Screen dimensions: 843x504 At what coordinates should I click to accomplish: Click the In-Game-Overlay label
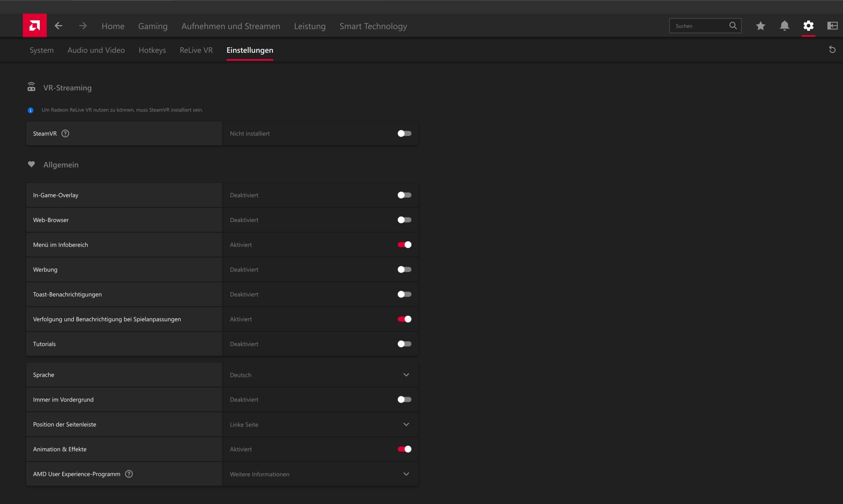pos(56,195)
